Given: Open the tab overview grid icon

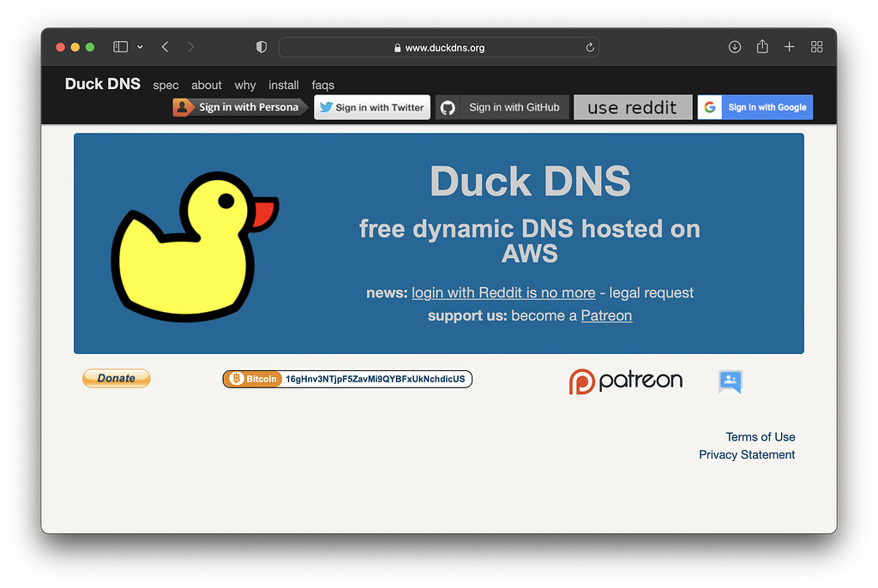Looking at the screenshot, I should 816,47.
